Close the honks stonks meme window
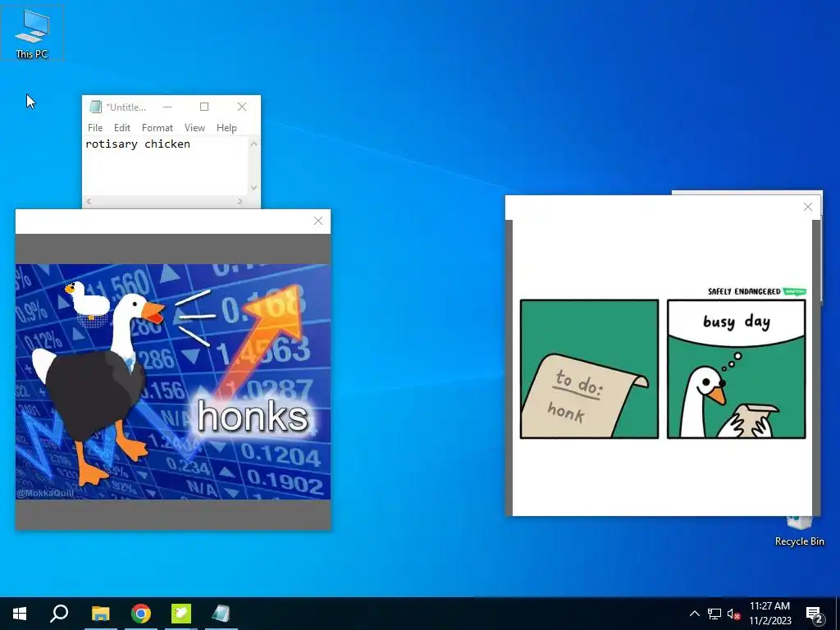Screen dimensions: 840x630 pos(317,221)
